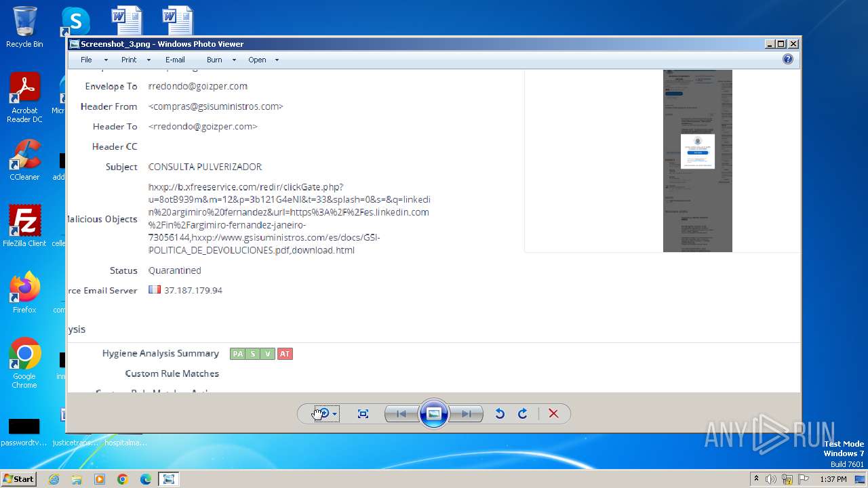The image size is (868, 488).
Task: Click the taskbar clock showing 1:37 PM
Action: click(x=833, y=479)
